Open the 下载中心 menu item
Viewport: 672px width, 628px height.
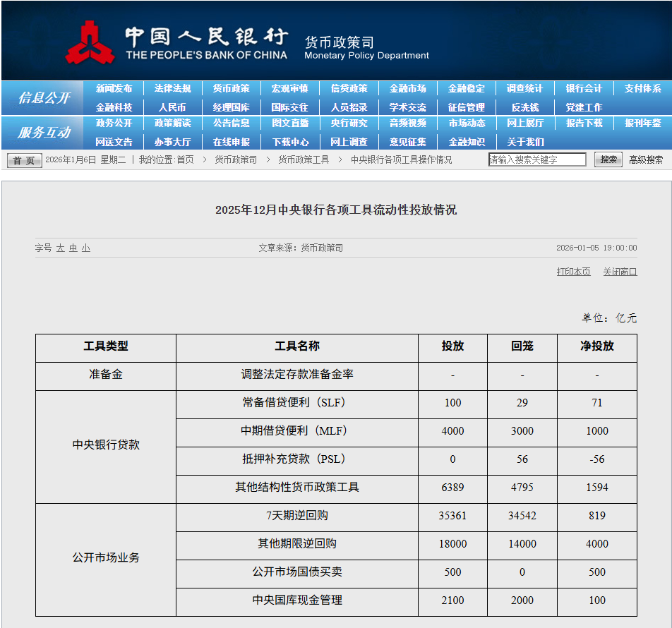coord(290,142)
